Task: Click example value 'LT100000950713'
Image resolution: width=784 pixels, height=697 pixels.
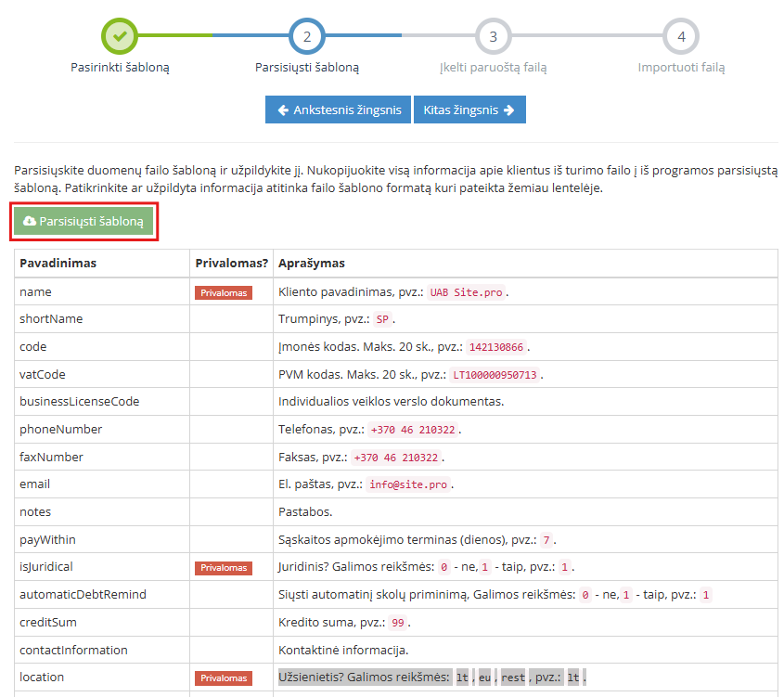Action: pos(495,375)
